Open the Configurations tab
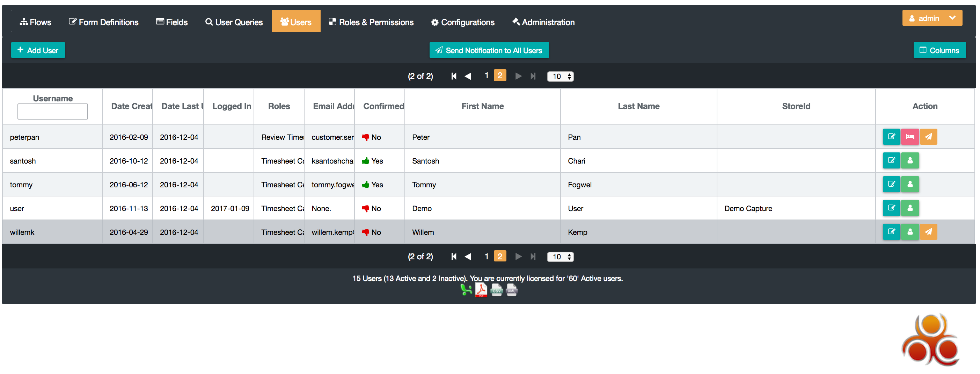The width and height of the screenshot is (980, 374). [x=463, y=22]
